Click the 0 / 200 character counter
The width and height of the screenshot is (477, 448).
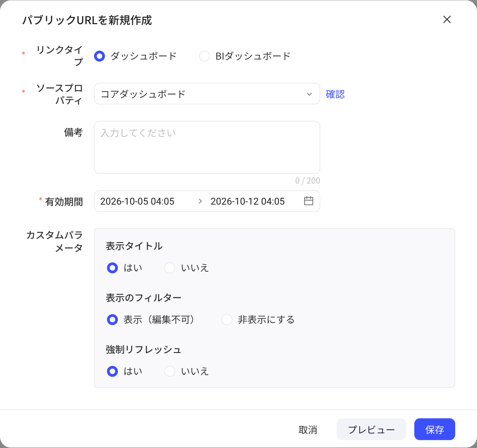click(x=308, y=180)
